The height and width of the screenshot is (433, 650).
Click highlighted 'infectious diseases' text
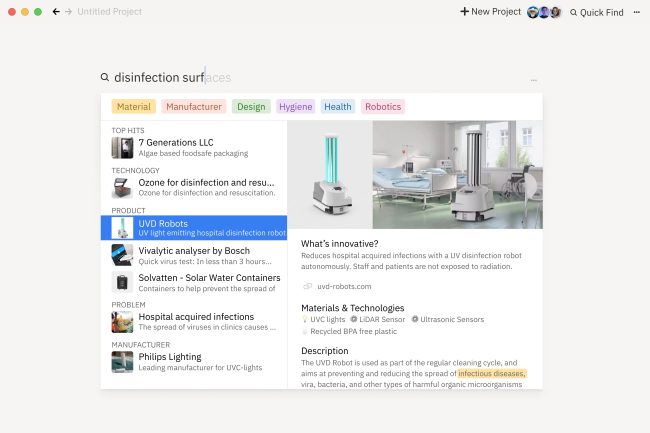[x=492, y=373]
